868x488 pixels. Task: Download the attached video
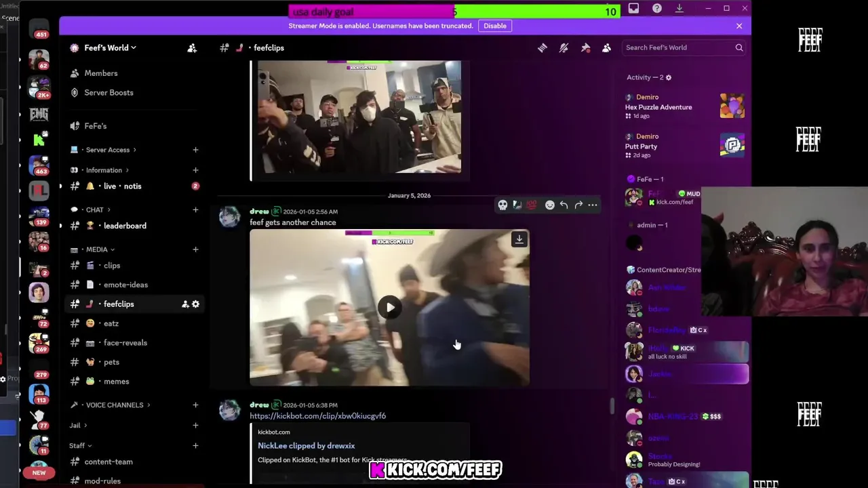coord(519,239)
